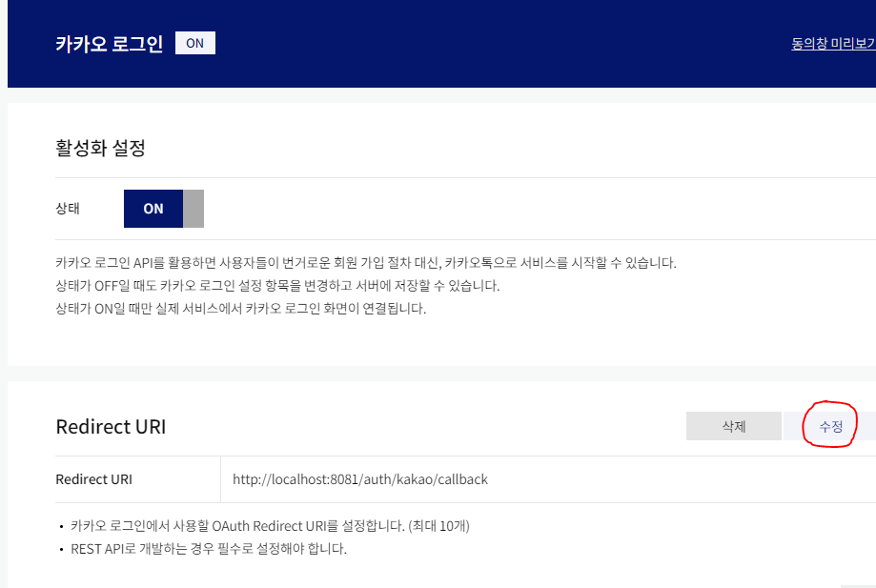876x588 pixels.
Task: Toggle the 상태 ON switch off
Action: tap(164, 209)
